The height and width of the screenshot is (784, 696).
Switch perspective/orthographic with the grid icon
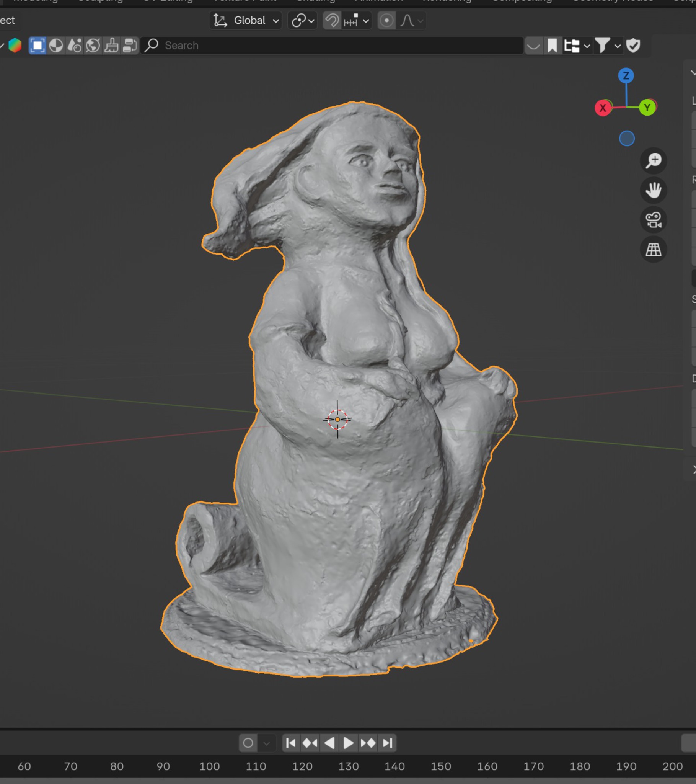pos(654,250)
